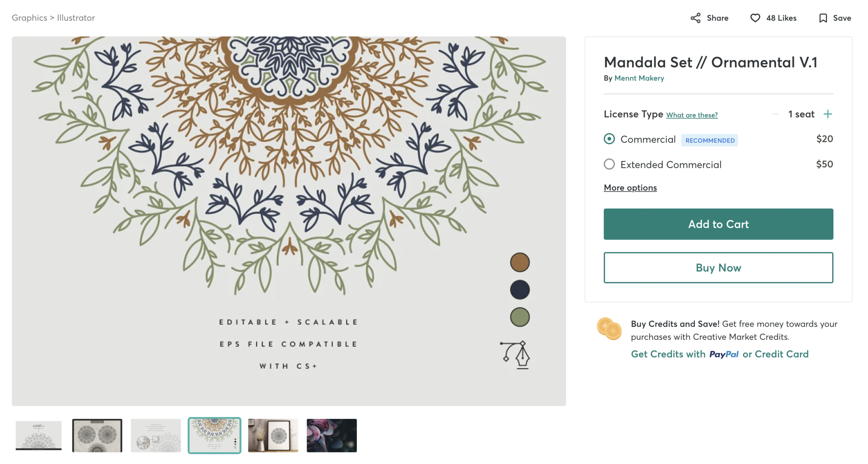Click the Add to Cart button

click(x=718, y=224)
